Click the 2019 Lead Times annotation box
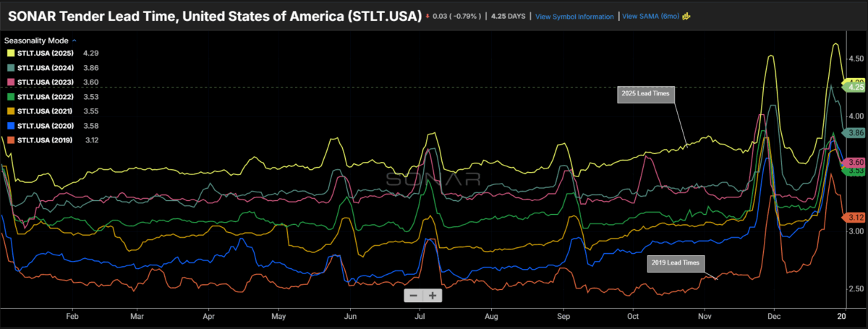868x329 pixels. 676,263
